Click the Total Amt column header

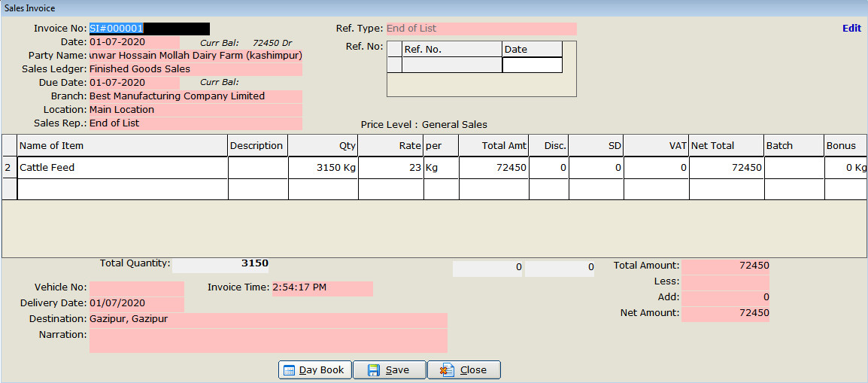coord(493,145)
